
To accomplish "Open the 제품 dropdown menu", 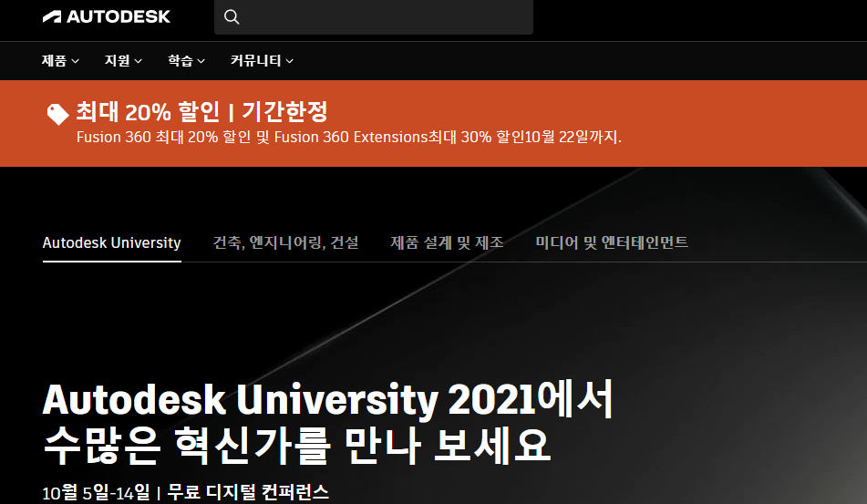I will pyautogui.click(x=60, y=60).
